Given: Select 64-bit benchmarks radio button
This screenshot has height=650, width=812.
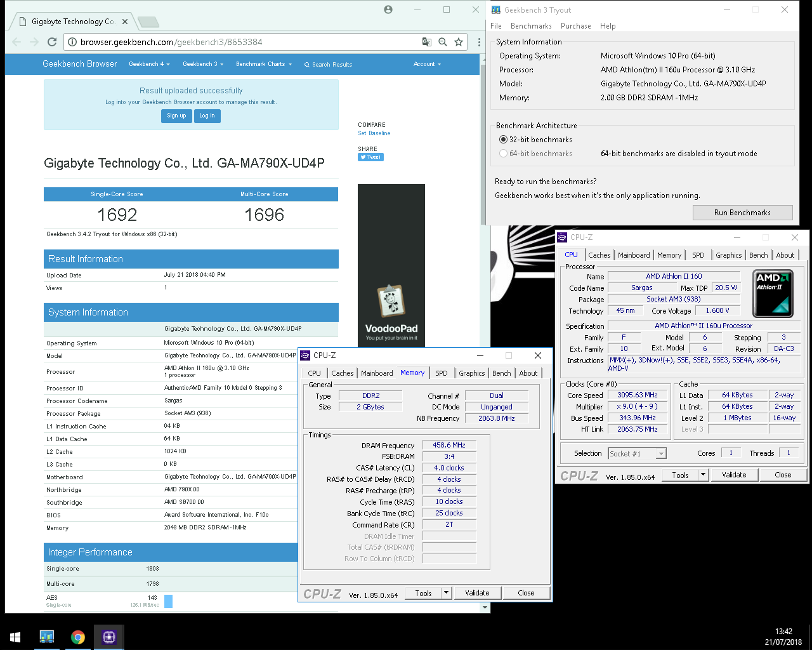Looking at the screenshot, I should (503, 154).
